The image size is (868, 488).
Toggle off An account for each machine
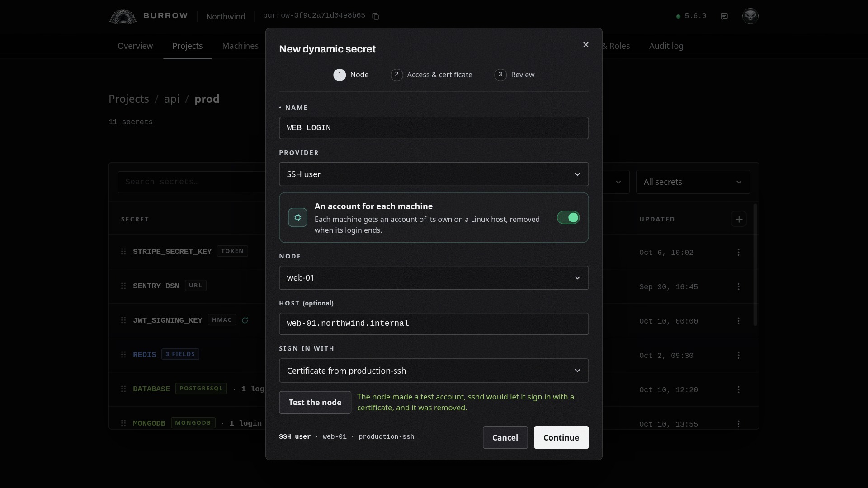click(x=568, y=218)
